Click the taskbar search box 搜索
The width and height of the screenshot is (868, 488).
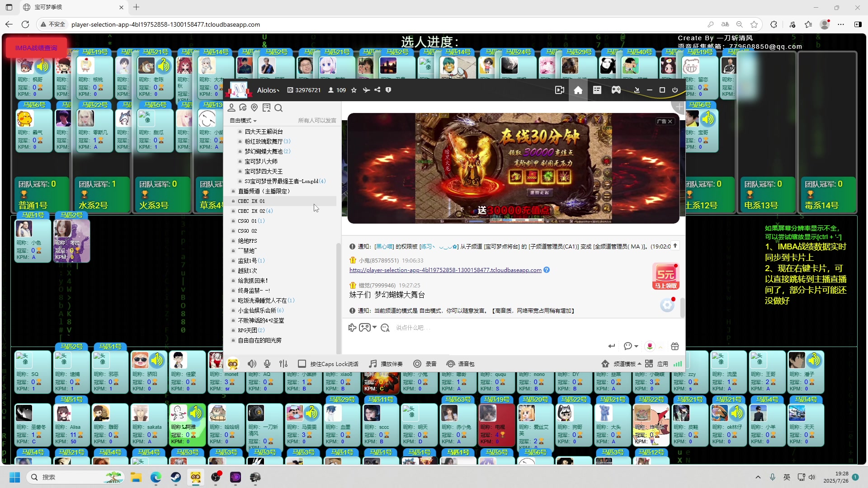(x=75, y=477)
